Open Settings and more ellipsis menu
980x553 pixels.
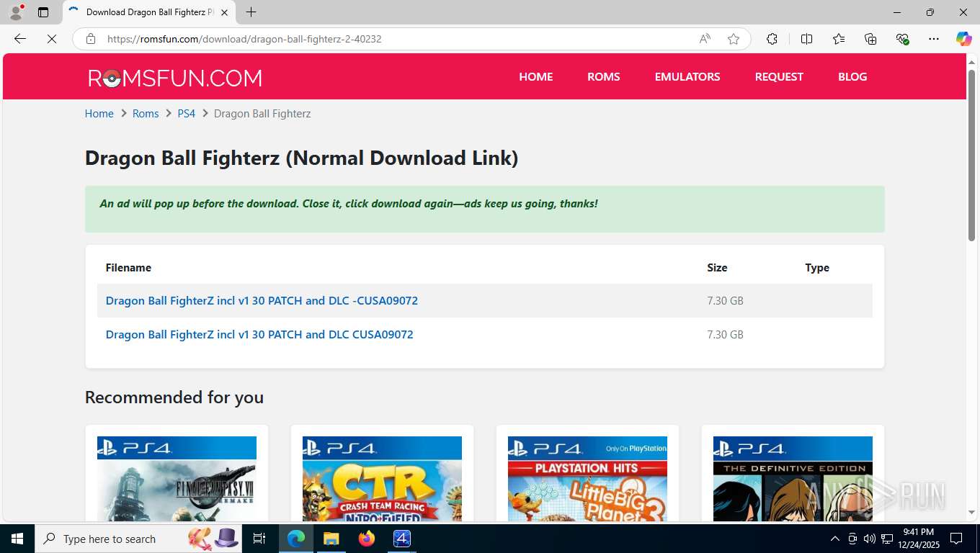click(x=934, y=39)
